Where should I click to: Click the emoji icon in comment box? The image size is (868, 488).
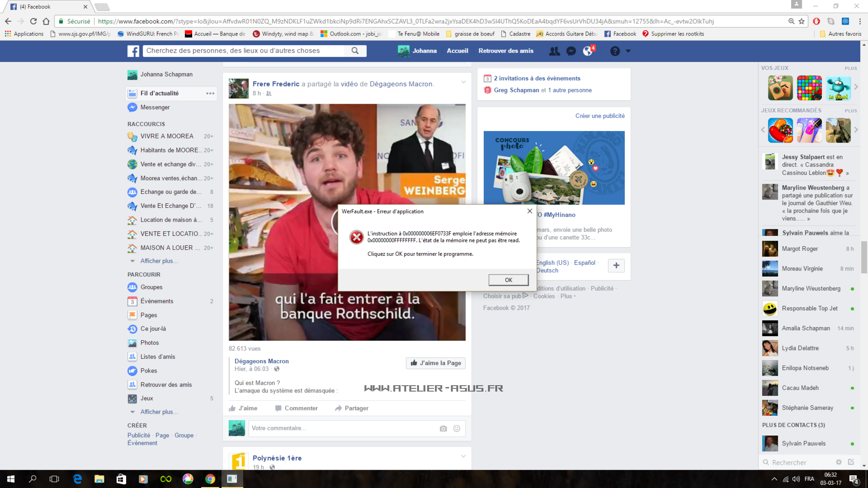(x=456, y=429)
